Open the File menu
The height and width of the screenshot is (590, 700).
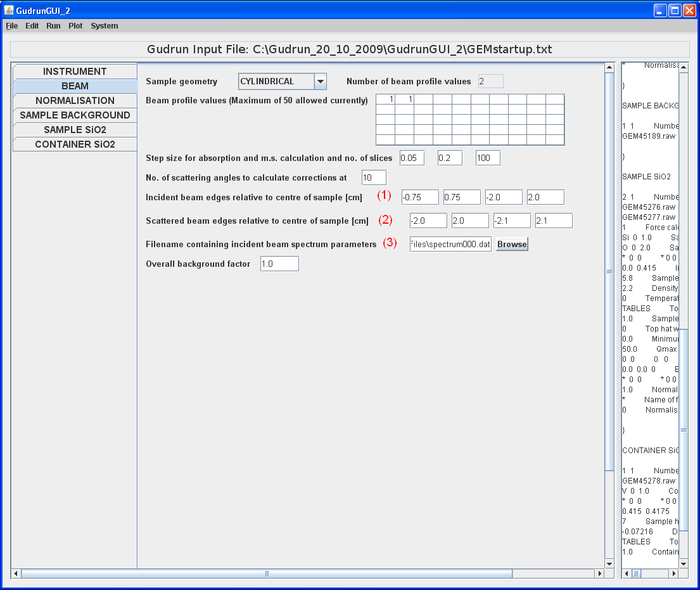point(12,26)
